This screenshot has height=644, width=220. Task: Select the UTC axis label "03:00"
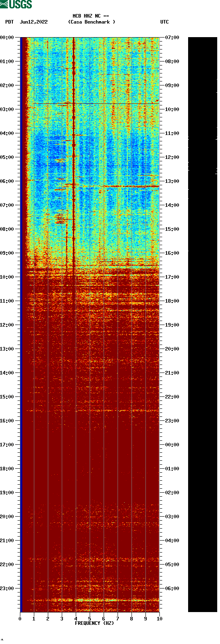172,517
